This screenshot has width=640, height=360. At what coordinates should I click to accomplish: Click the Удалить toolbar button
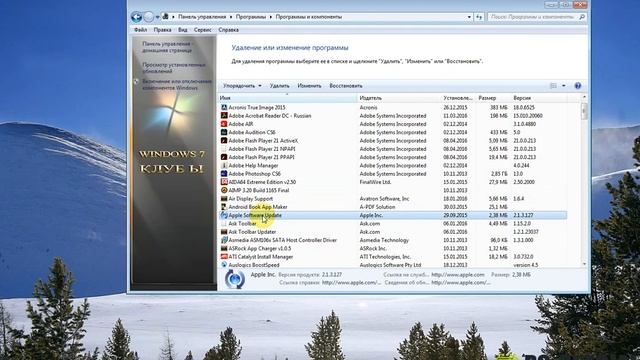(x=280, y=86)
